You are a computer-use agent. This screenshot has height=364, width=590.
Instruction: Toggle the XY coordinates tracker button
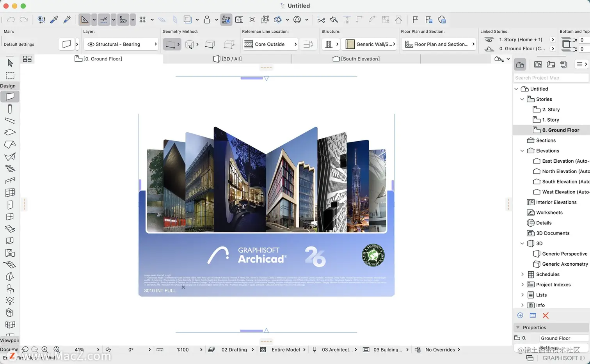tap(123, 20)
